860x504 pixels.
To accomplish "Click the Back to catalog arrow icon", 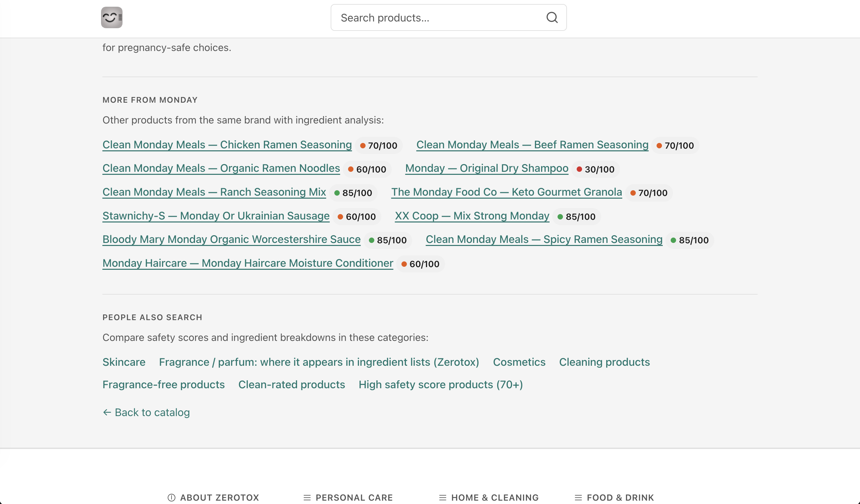I will [x=107, y=412].
